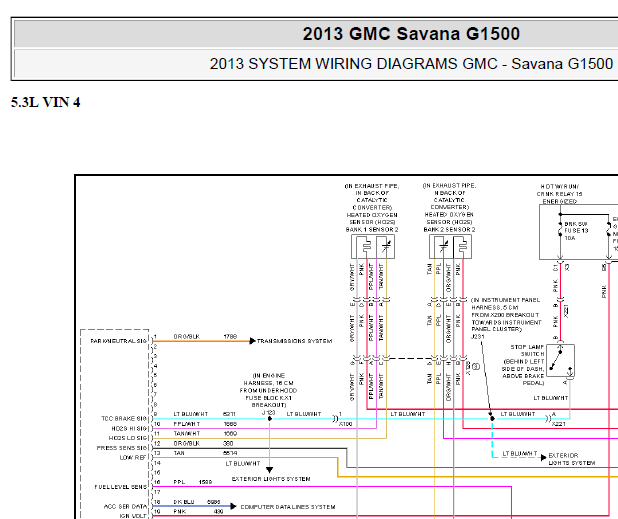Viewport: 618px width, 519px height.
Task: Click the 'BANK 1 SENSOR 2' oxygen sensor caption
Action: tap(372, 229)
